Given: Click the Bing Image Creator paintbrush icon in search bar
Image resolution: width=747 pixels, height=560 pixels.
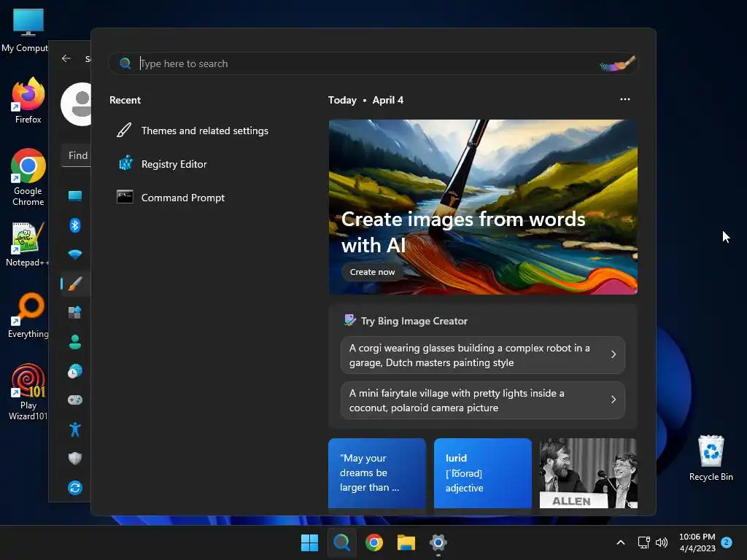Looking at the screenshot, I should (x=617, y=63).
